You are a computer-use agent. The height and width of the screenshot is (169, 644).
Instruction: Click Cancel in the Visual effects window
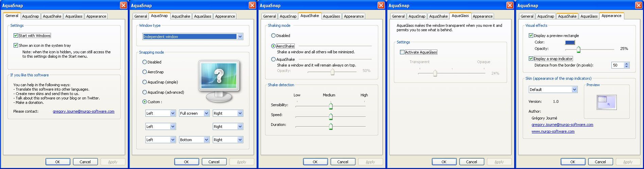click(601, 162)
